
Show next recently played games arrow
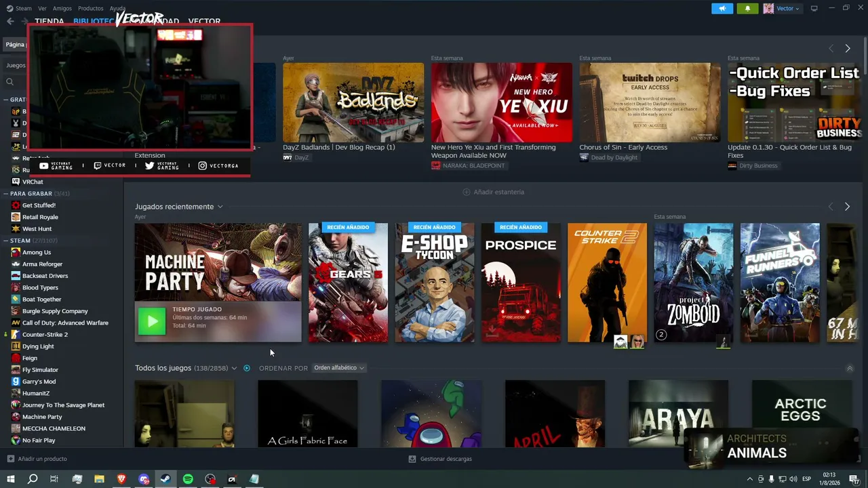tap(847, 207)
